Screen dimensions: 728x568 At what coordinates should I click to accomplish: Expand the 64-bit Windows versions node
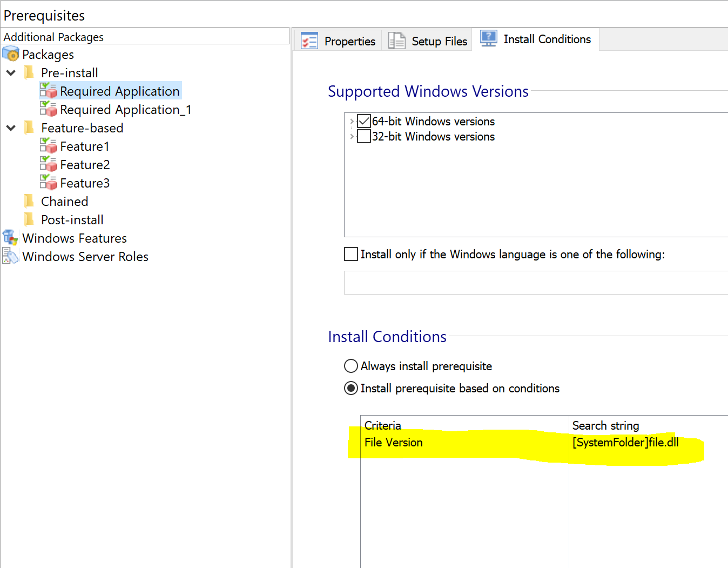coord(352,121)
